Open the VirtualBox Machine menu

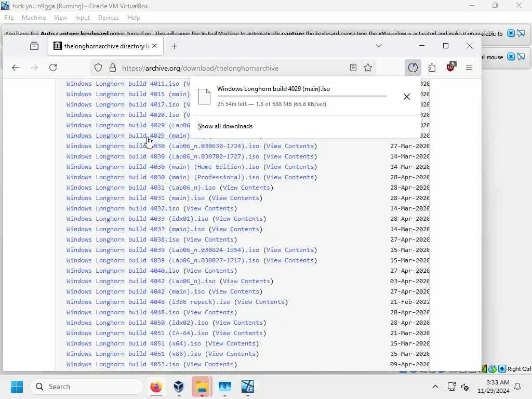coord(34,18)
